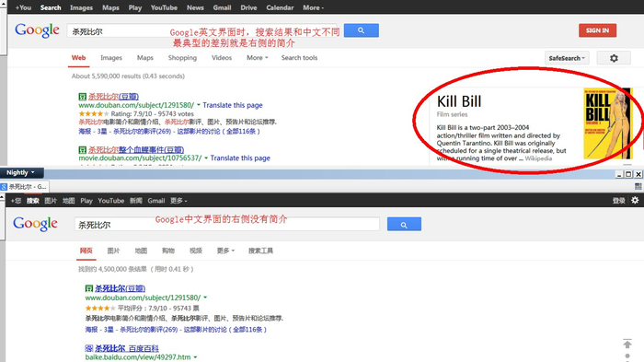Open the Kill Bill movie poster thumbnail
Image resolution: width=644 pixels, height=362 pixels.
(x=608, y=123)
